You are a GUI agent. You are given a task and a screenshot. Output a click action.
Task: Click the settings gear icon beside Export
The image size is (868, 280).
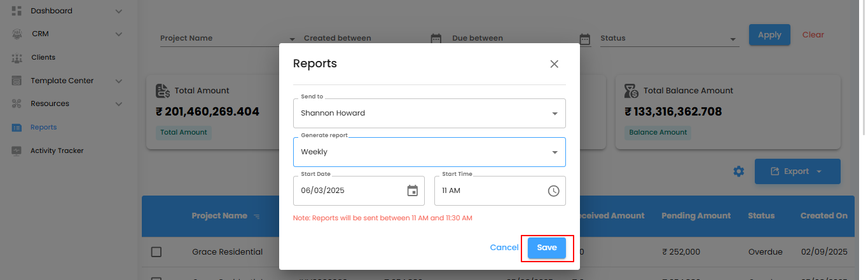pyautogui.click(x=738, y=171)
